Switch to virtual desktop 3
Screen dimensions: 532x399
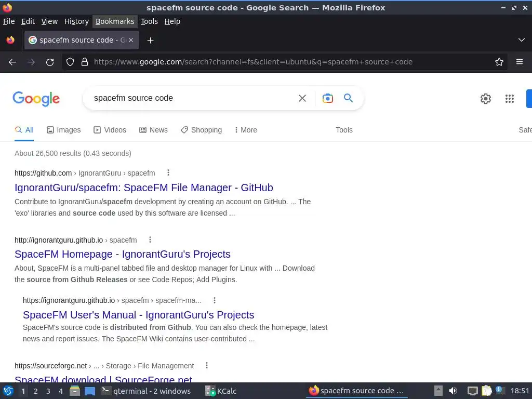48,391
